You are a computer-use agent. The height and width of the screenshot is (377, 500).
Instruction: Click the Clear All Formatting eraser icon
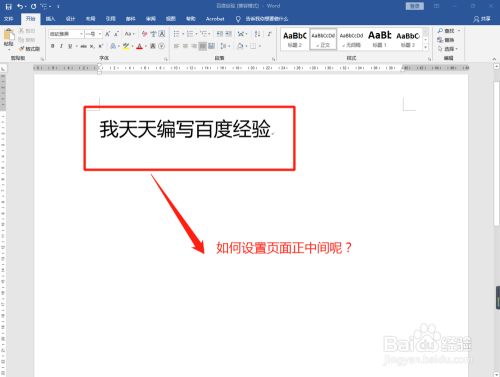click(145, 34)
